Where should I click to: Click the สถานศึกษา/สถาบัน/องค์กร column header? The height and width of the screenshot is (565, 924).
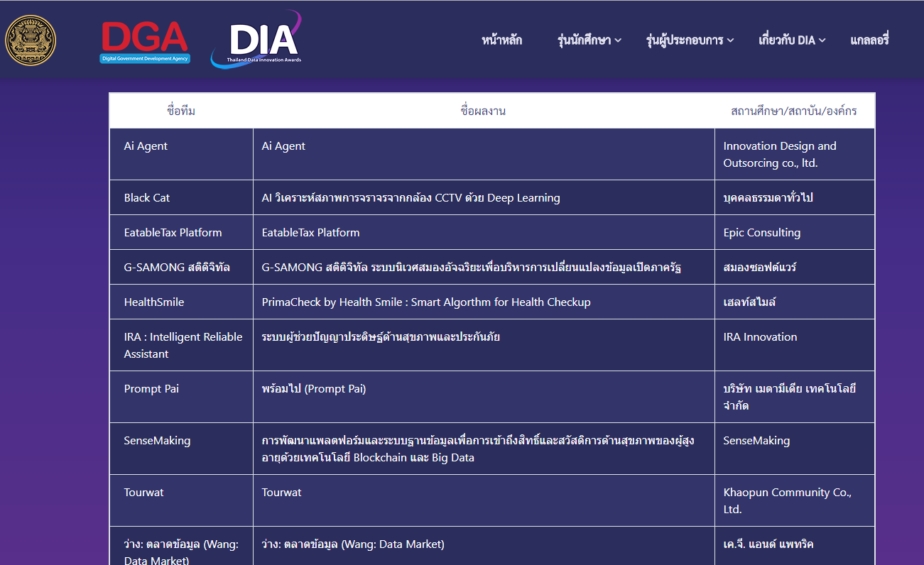pos(794,111)
